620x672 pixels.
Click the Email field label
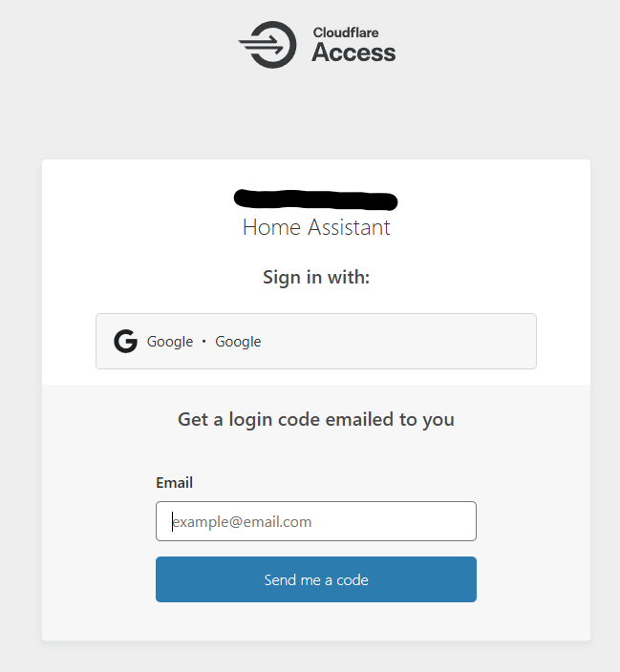click(x=174, y=483)
